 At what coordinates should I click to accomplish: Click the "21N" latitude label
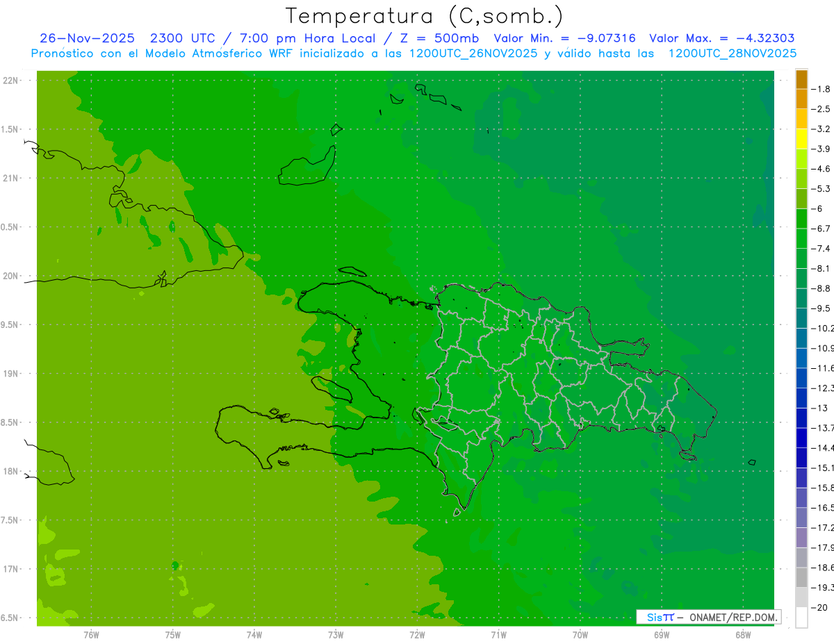click(x=10, y=179)
